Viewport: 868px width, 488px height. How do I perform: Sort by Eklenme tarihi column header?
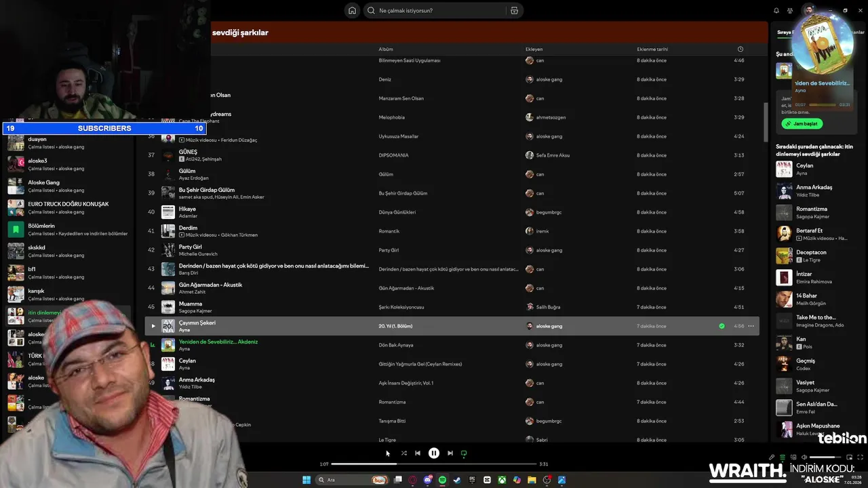pyautogui.click(x=652, y=49)
